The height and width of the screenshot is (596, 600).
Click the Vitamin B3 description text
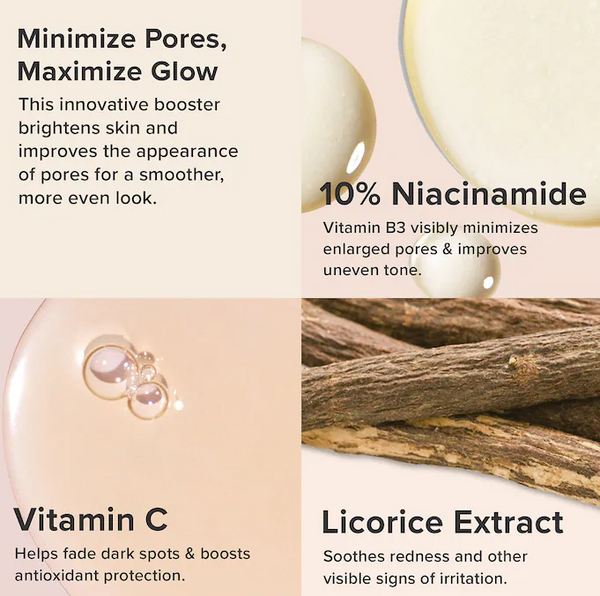pyautogui.click(x=430, y=249)
